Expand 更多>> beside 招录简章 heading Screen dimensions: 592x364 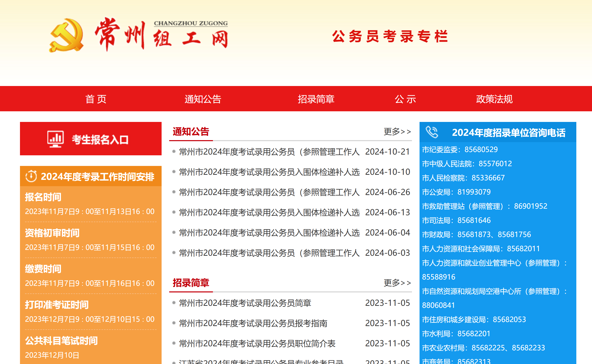click(x=397, y=283)
